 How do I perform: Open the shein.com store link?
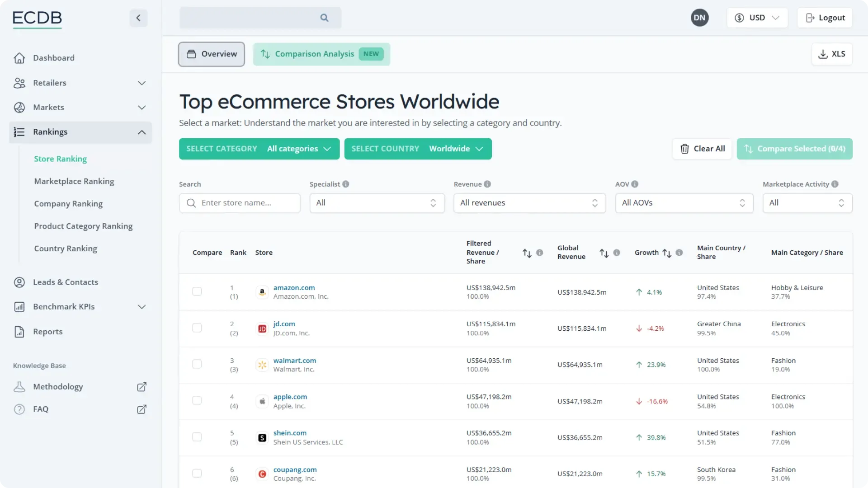click(x=290, y=433)
